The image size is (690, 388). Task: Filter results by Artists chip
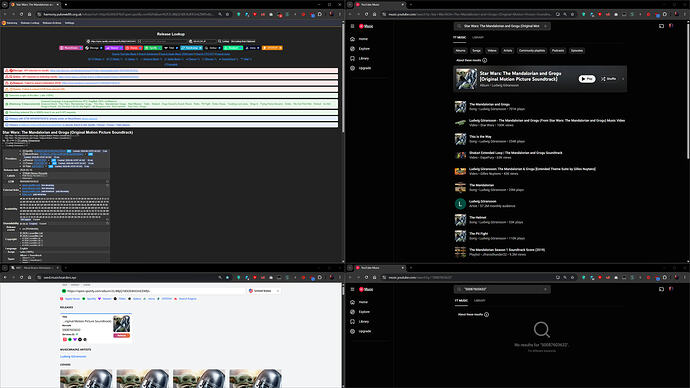(508, 51)
